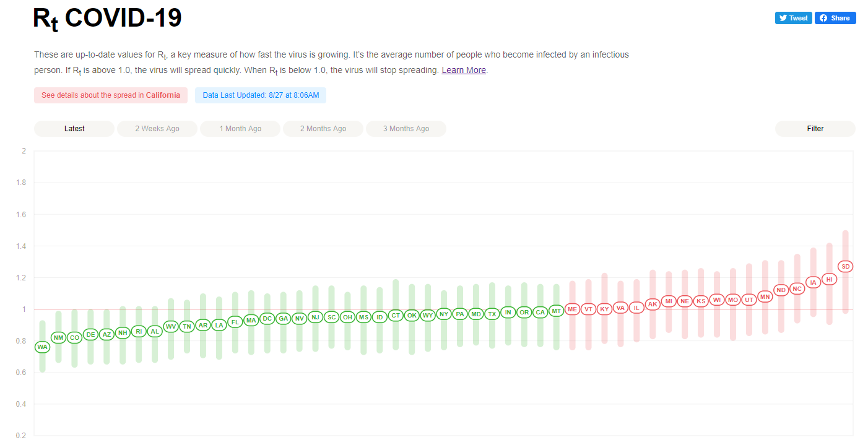The image size is (868, 445).
Task: Select the LA state marker
Action: 219,325
